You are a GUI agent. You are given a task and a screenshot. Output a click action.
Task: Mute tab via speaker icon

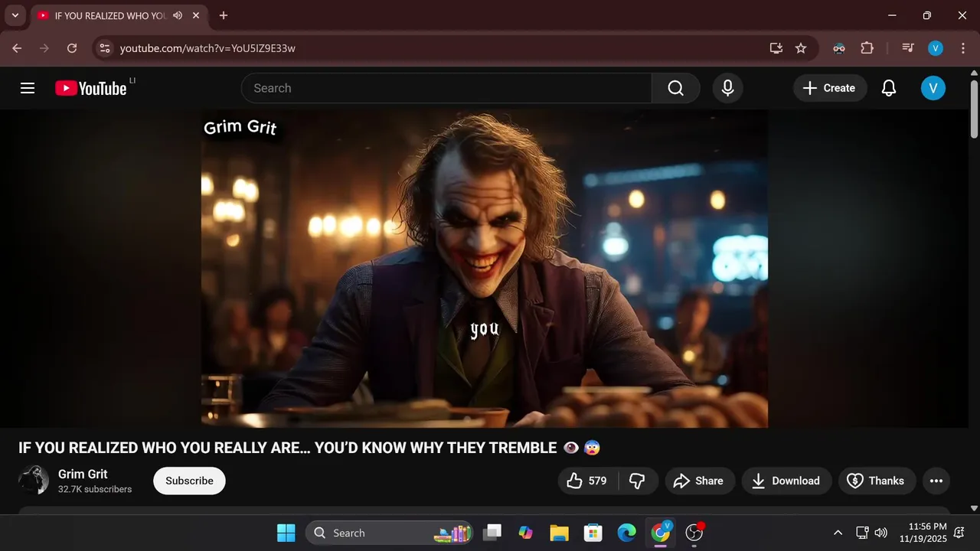point(178,15)
